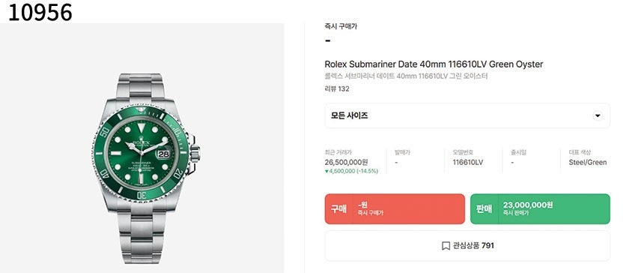Open the 모든 사이즈 size selector
644x273 pixels.
point(467,115)
